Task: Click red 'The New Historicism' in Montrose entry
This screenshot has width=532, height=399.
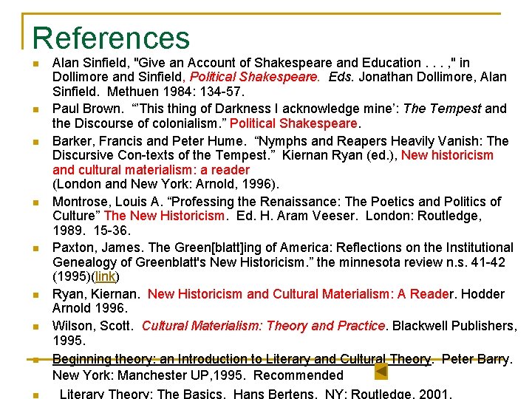Action: coord(164,216)
